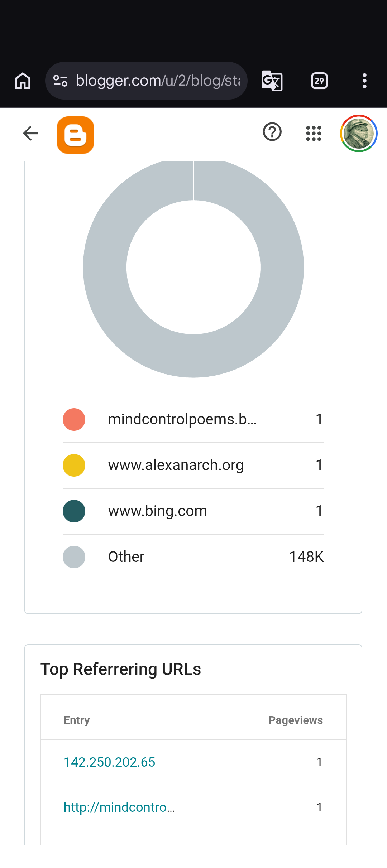The image size is (387, 868).
Task: Tap the browser home icon
Action: coord(23,81)
